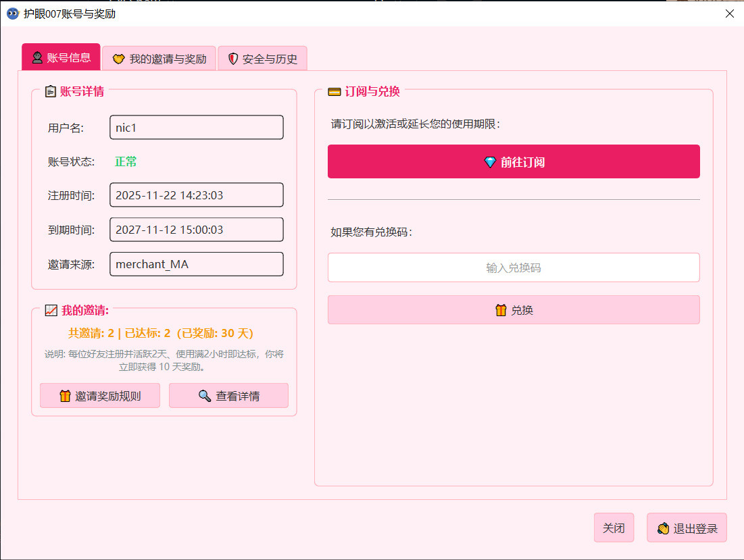The height and width of the screenshot is (560, 744).
Task: Switch to the 我的邀请与奖励 tab
Action: (x=159, y=58)
